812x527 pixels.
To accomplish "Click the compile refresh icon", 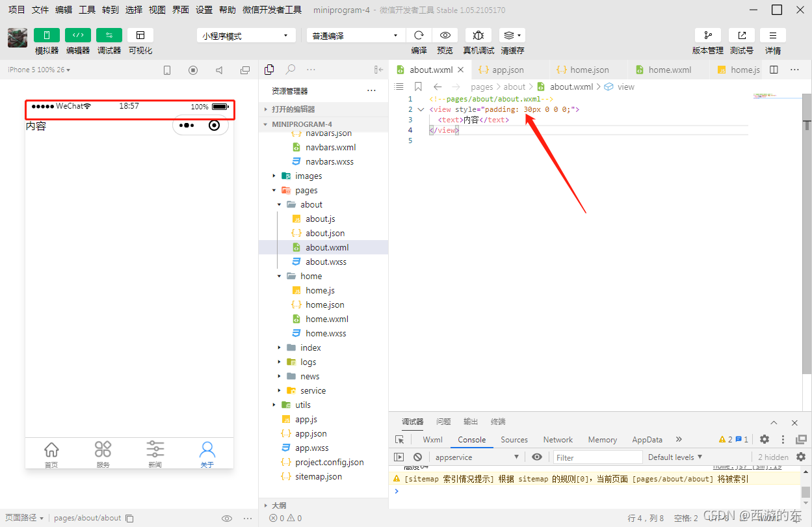I will 419,35.
